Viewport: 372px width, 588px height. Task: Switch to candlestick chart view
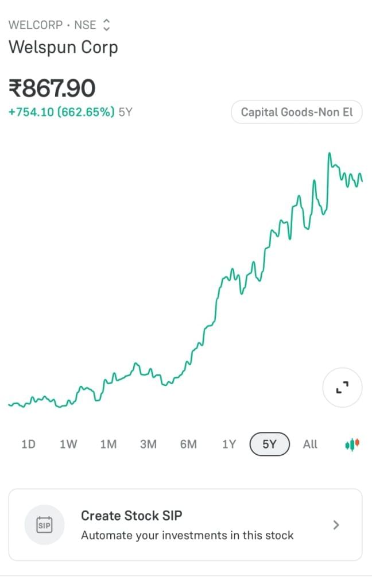point(352,444)
